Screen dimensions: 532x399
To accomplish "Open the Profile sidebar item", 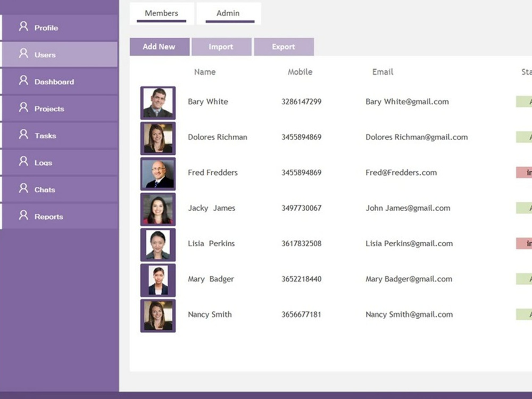I will [x=60, y=28].
